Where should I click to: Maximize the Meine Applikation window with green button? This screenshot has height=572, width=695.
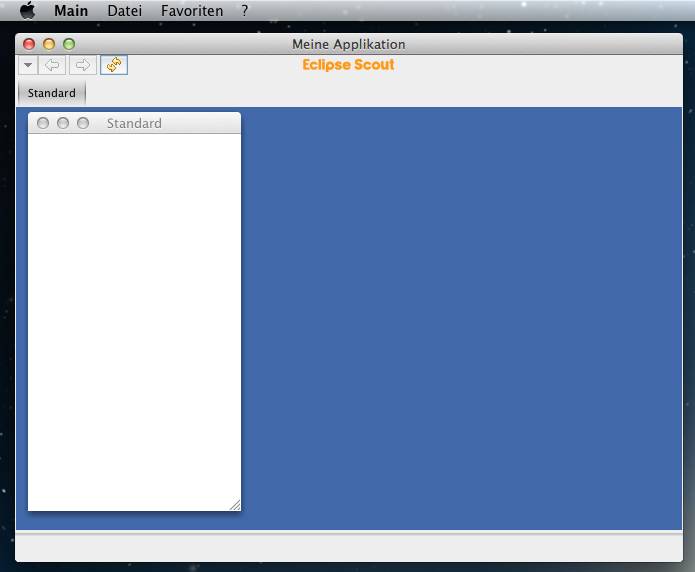69,44
